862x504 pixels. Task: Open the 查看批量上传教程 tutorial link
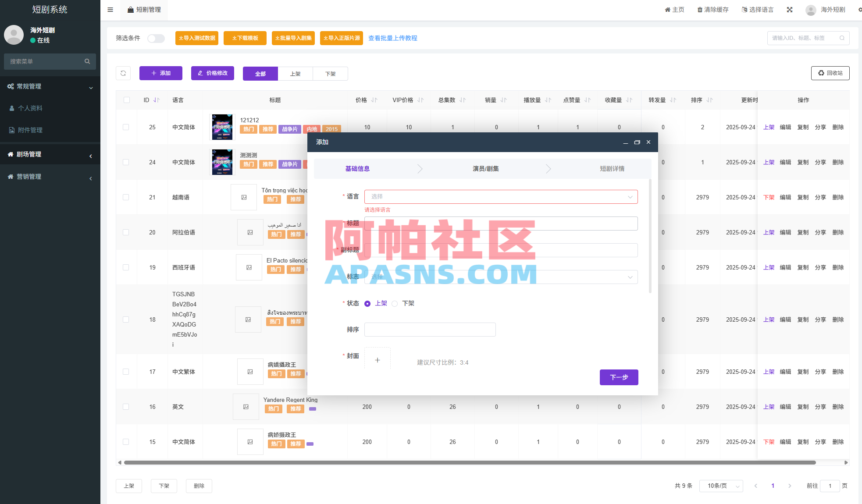(x=392, y=38)
